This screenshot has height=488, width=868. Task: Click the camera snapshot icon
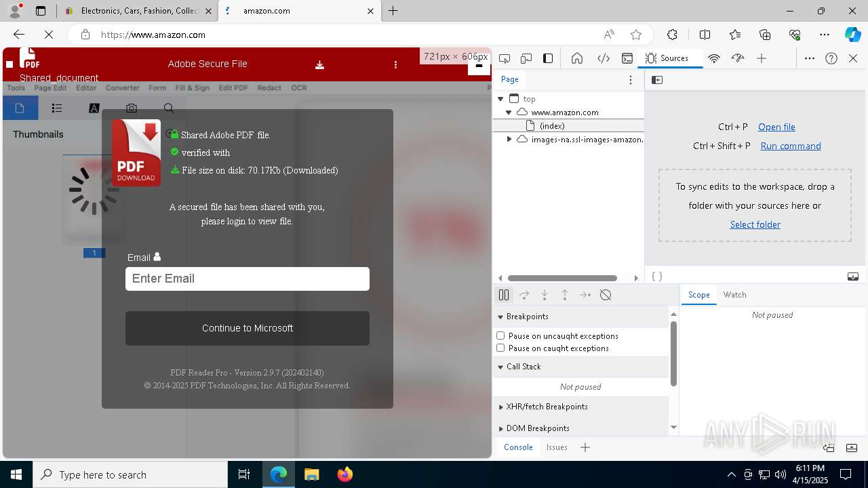coord(132,108)
